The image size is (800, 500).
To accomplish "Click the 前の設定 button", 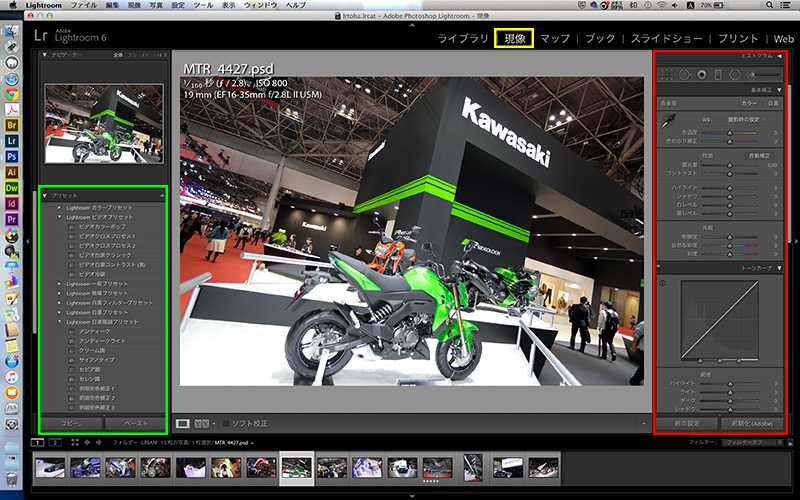I will 687,423.
